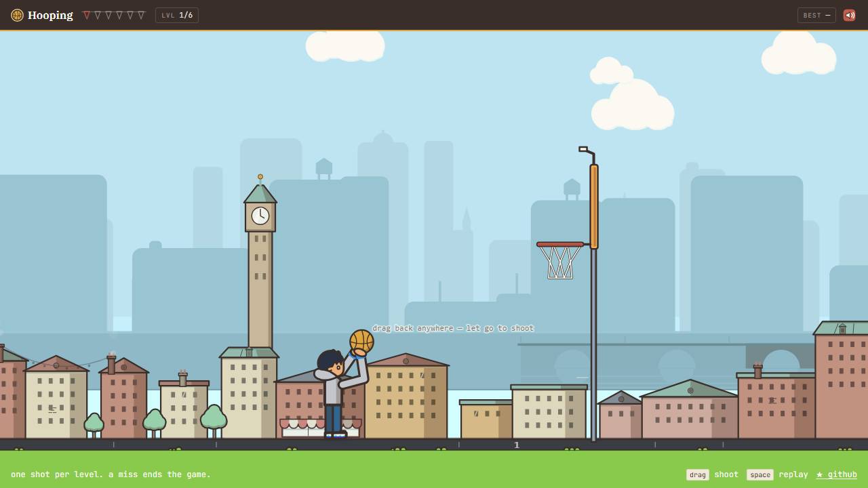Click the LVL 1/6 level indicator
The width and height of the screenshot is (868, 488).
177,15
